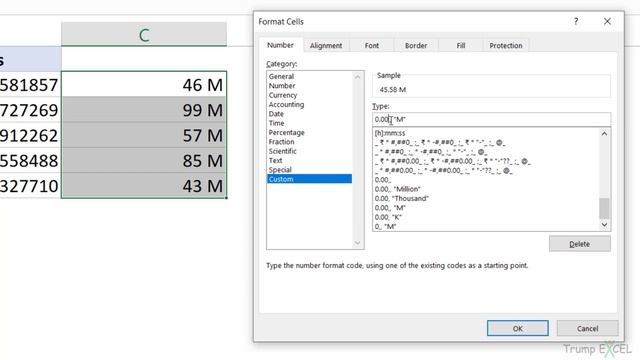Choose the Special category
Image resolution: width=640 pixels, height=360 pixels.
click(309, 170)
